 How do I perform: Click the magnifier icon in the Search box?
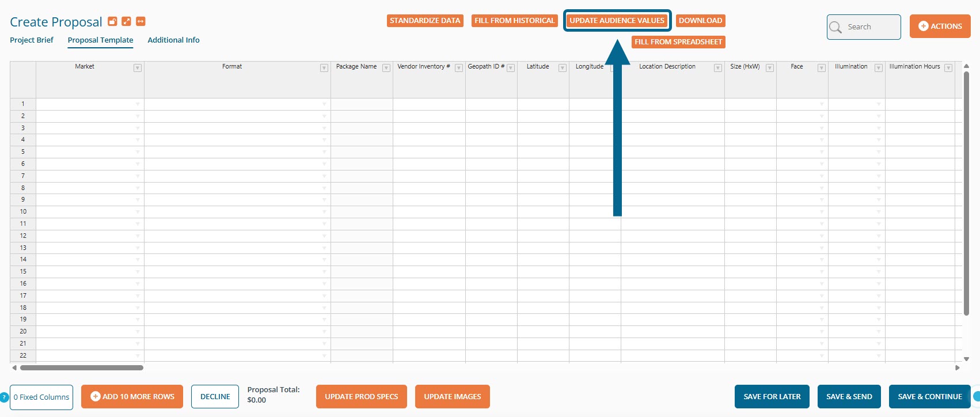[835, 27]
